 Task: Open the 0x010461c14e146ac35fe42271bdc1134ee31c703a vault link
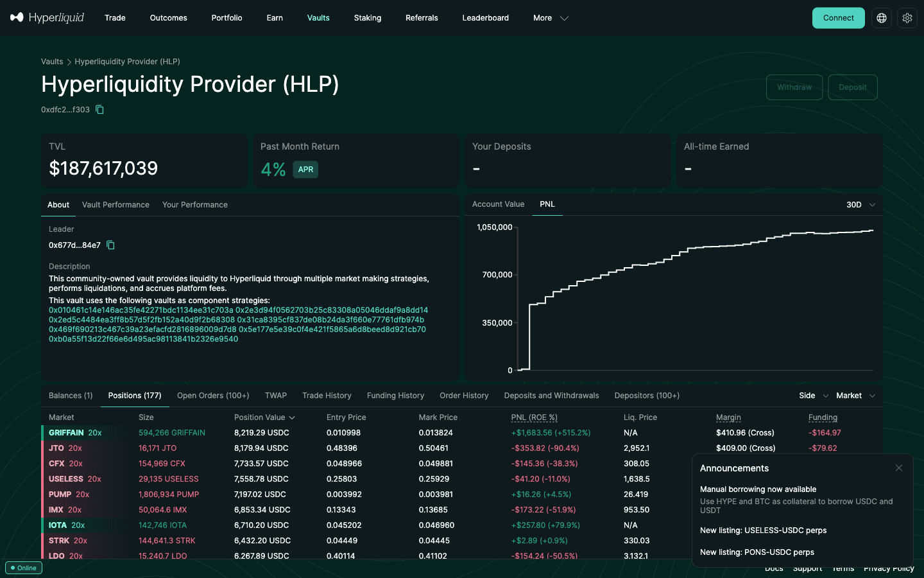(141, 310)
